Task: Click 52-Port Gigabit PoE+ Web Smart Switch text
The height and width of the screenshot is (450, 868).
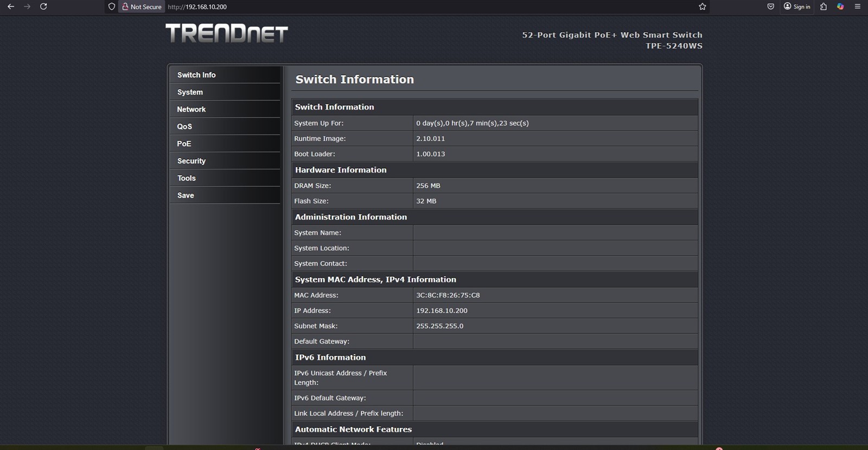Action: coord(612,35)
